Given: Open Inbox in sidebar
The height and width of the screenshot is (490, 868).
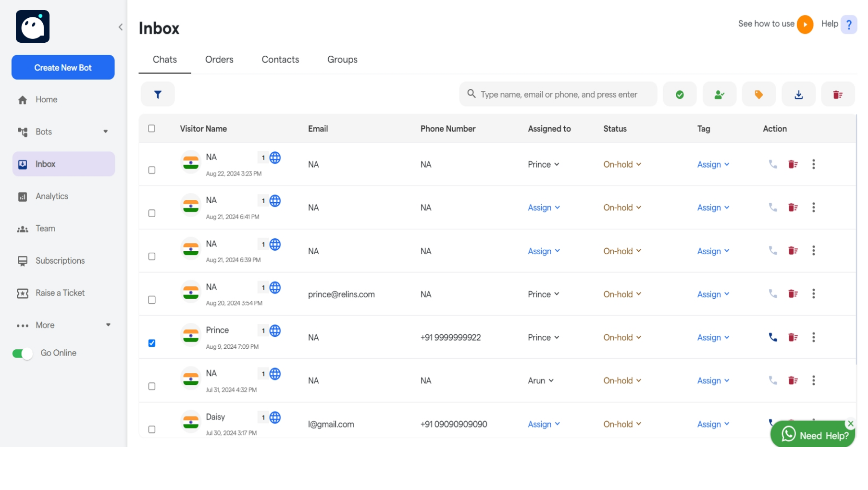Looking at the screenshot, I should point(63,164).
